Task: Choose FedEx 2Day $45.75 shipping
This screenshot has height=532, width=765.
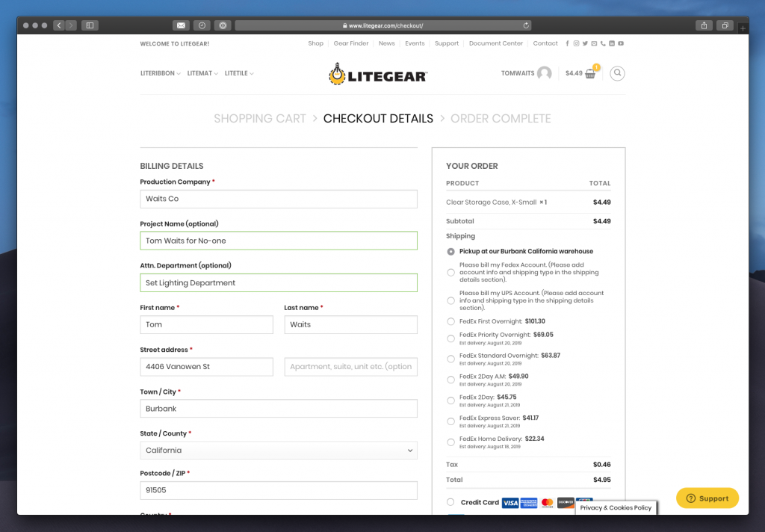Action: pos(450,400)
